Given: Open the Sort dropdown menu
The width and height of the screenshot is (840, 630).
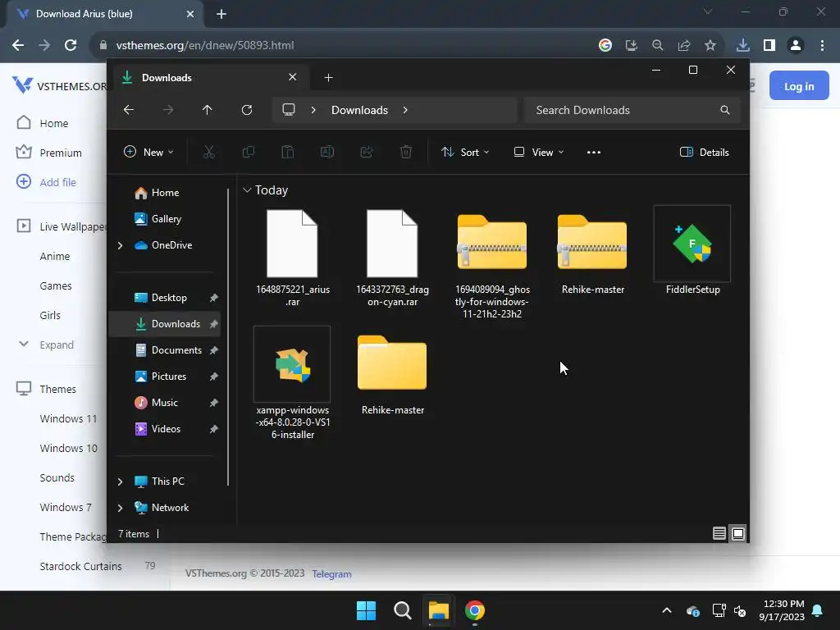Looking at the screenshot, I should click(x=465, y=152).
